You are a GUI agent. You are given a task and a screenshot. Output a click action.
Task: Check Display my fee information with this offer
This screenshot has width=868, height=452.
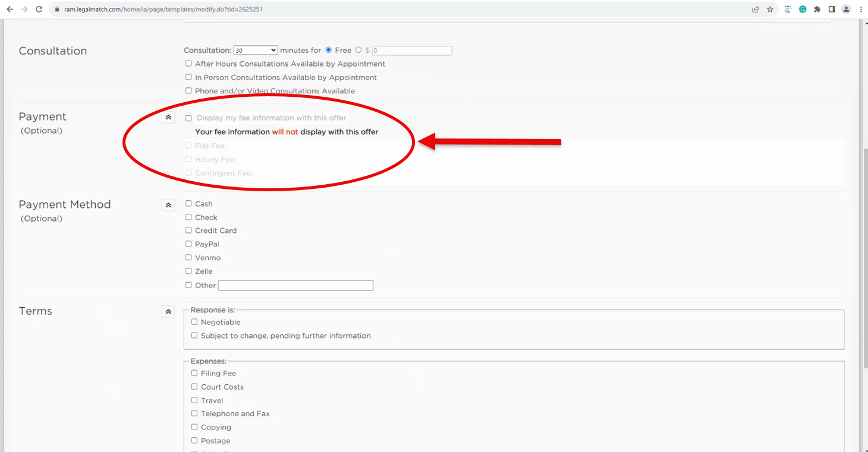tap(188, 118)
